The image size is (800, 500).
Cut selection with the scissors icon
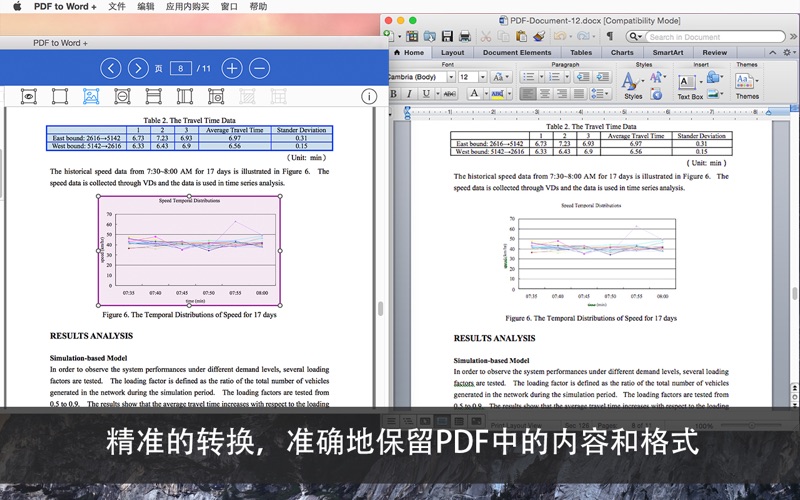(x=486, y=36)
